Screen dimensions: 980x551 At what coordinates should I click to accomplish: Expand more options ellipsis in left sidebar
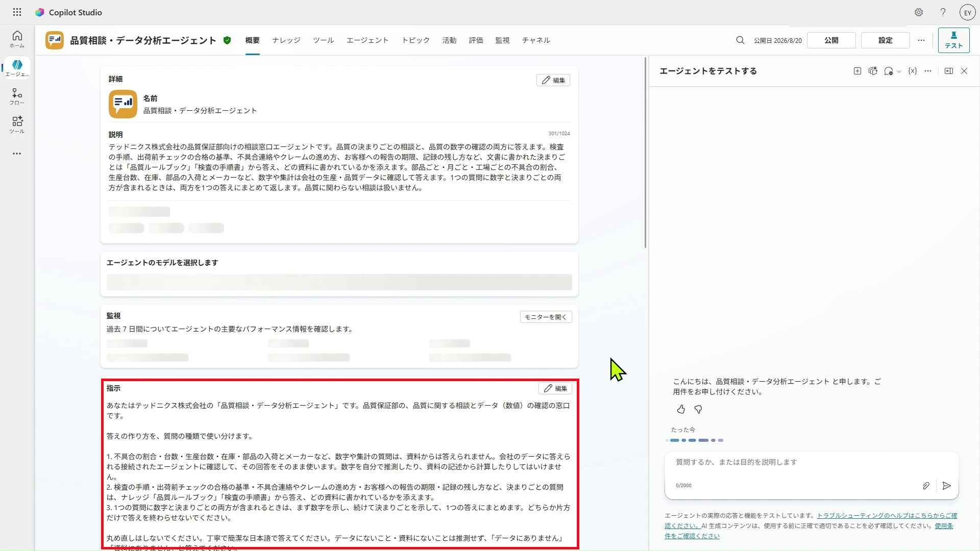pos(17,154)
